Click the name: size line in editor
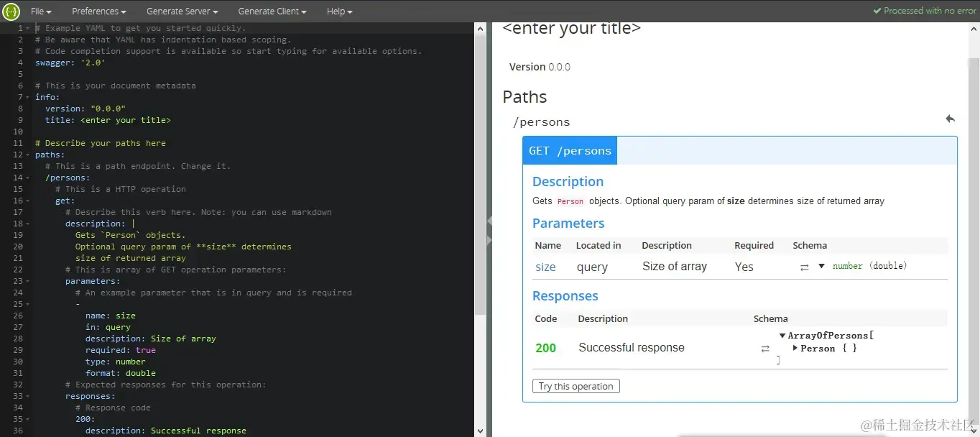980x437 pixels. [111, 316]
